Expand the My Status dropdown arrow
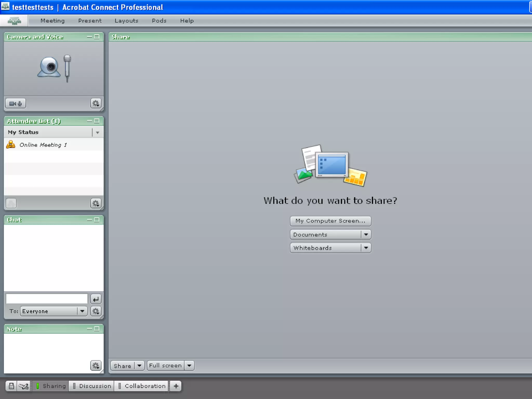 [x=97, y=132]
